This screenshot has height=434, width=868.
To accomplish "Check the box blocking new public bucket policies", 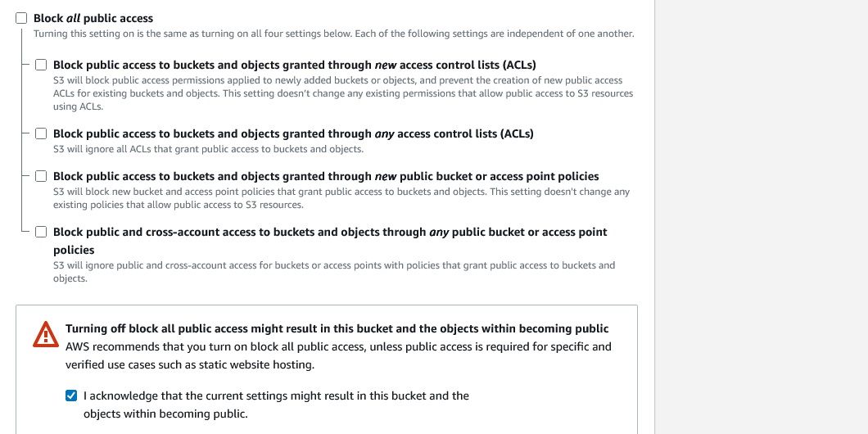I will pos(41,176).
